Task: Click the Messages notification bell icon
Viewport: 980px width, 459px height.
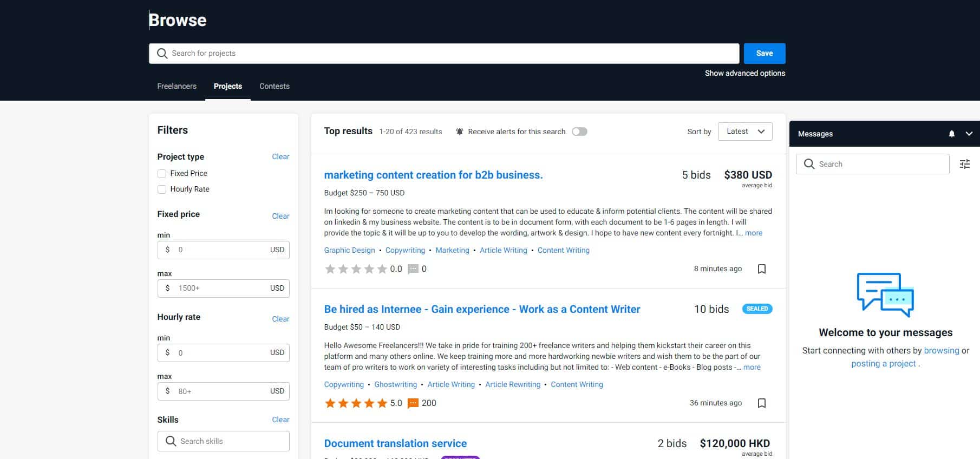Action: click(x=952, y=134)
